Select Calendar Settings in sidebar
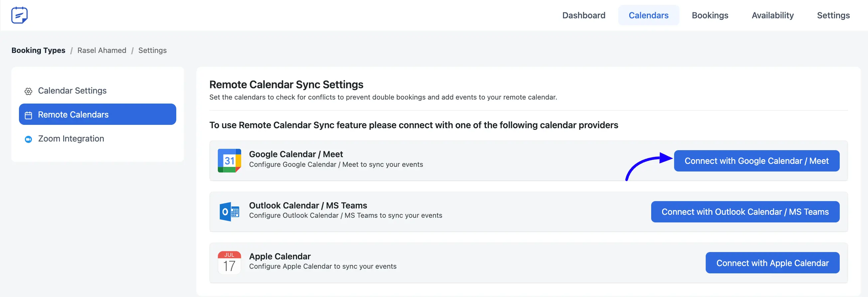The image size is (868, 297). [97, 91]
